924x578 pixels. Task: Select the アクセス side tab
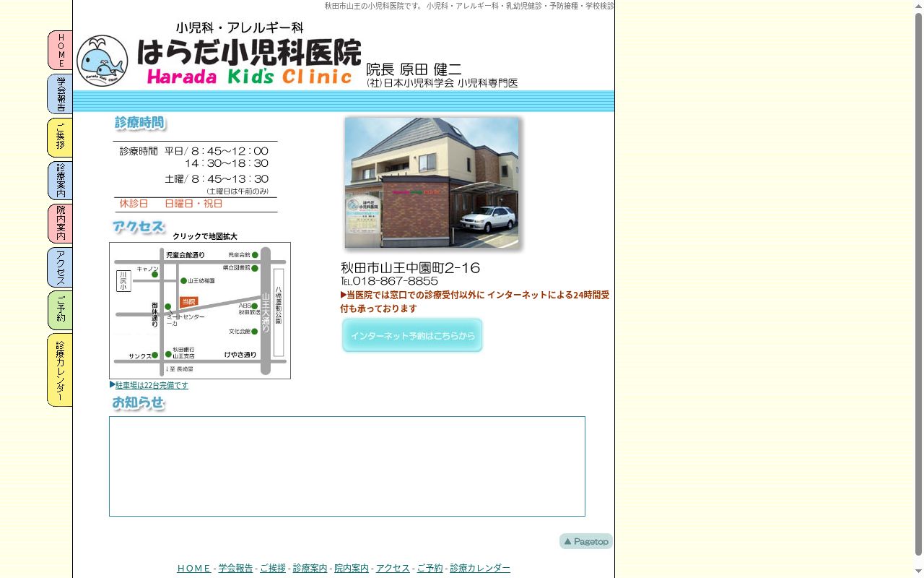click(x=60, y=267)
